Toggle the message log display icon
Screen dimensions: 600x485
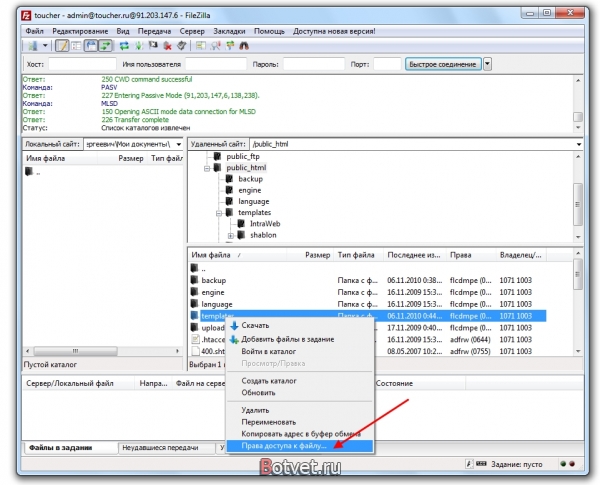coord(62,46)
